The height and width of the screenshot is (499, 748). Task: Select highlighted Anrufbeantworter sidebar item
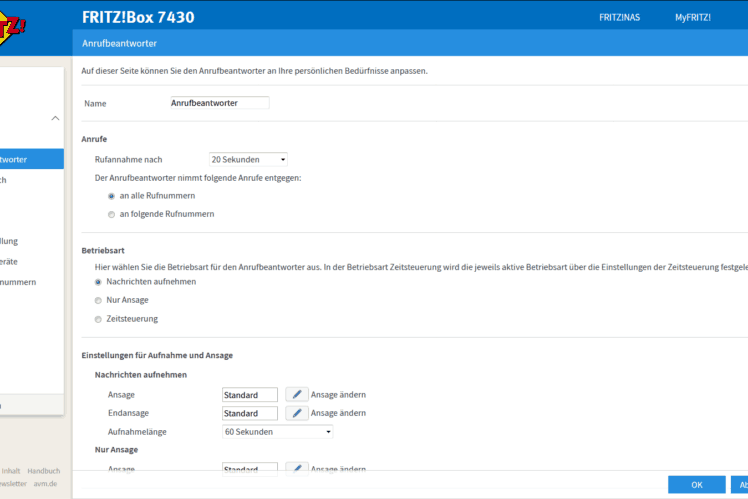pos(31,159)
